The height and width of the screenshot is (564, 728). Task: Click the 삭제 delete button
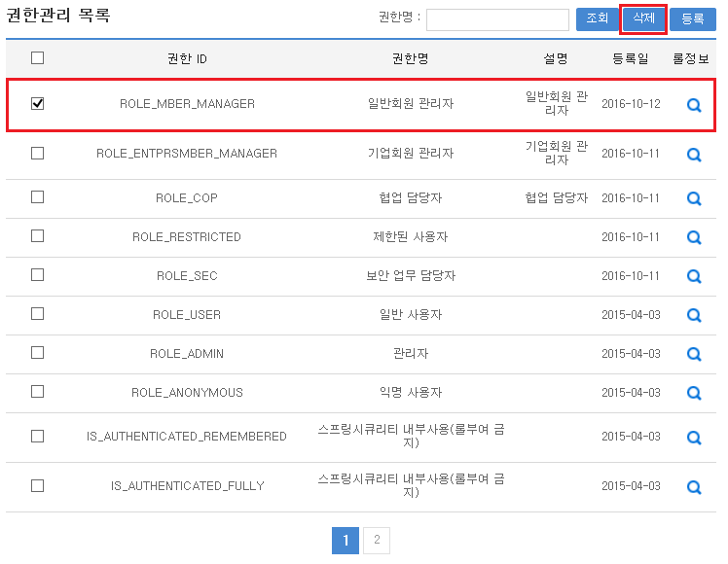pyautogui.click(x=643, y=18)
